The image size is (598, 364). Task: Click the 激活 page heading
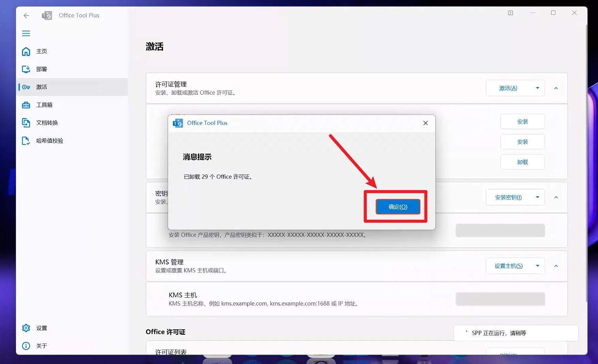[x=155, y=47]
